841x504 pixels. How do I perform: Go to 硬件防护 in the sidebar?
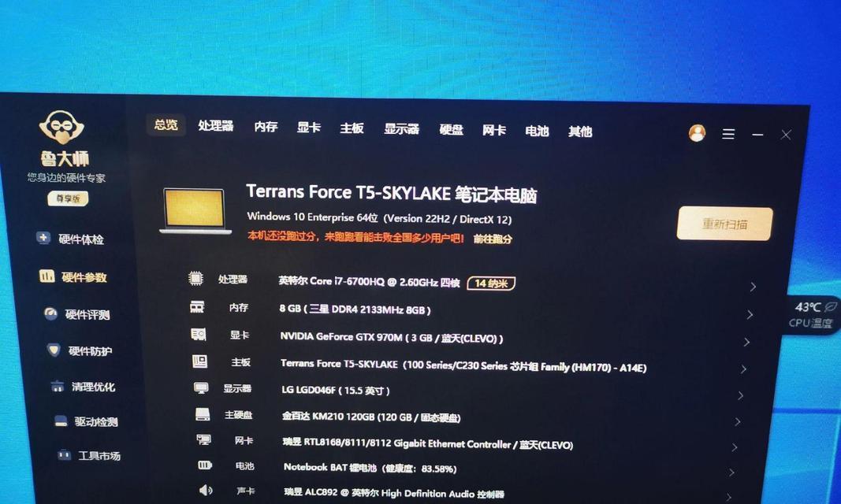[x=90, y=350]
